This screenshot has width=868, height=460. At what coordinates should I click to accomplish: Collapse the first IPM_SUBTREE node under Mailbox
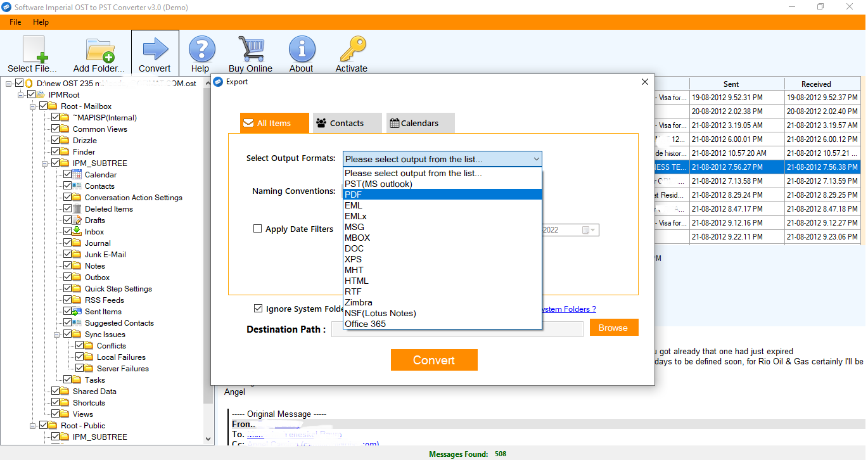pyautogui.click(x=45, y=163)
